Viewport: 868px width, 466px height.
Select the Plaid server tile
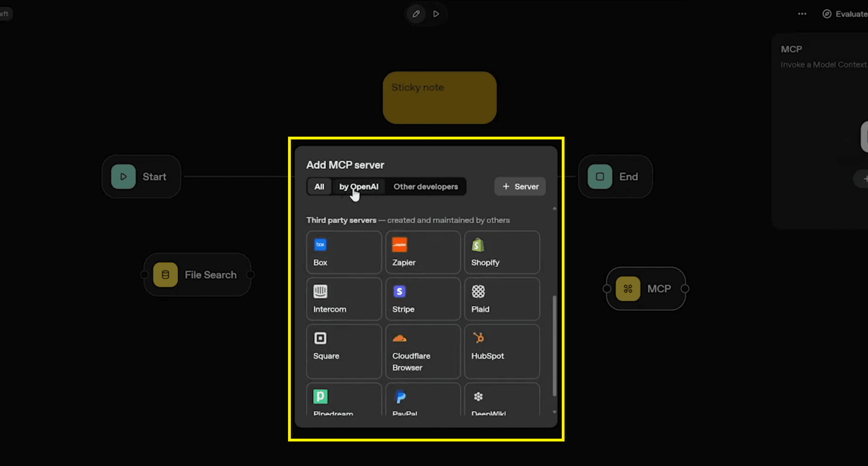[x=501, y=299]
